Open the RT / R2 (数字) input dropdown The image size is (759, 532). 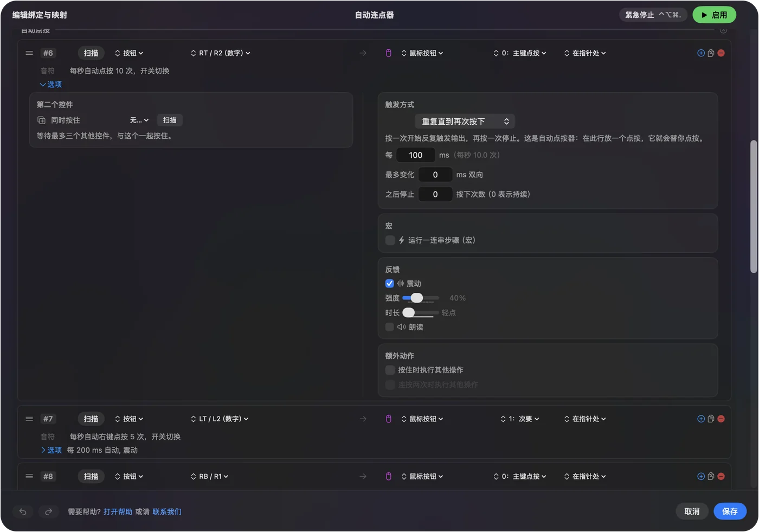click(x=221, y=53)
